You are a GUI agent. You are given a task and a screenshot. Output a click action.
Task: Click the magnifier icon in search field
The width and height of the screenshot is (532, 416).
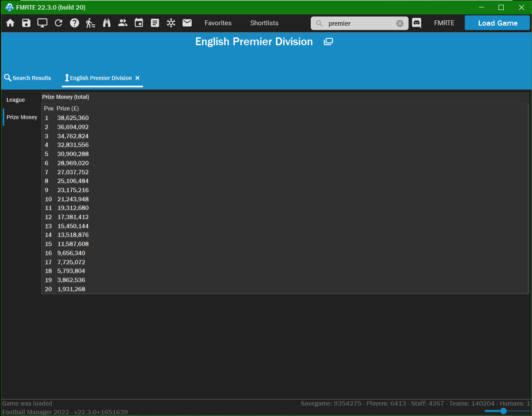319,23
